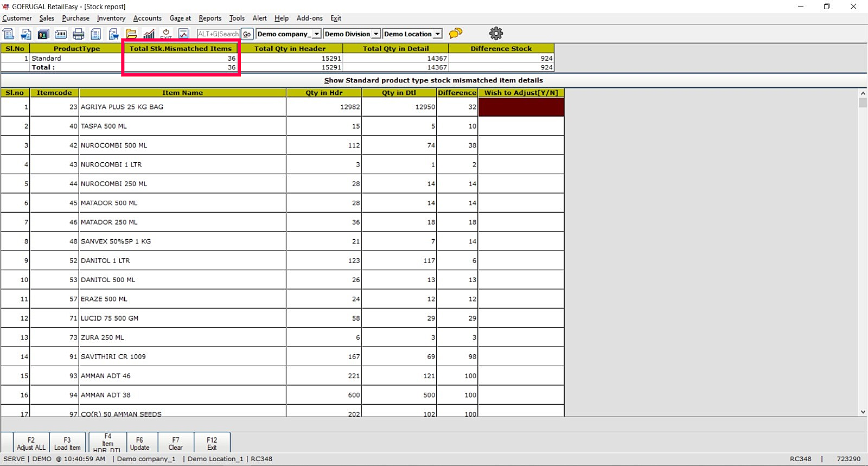This screenshot has height=466, width=868.
Task: Click the ALT+G search input field
Action: click(218, 34)
